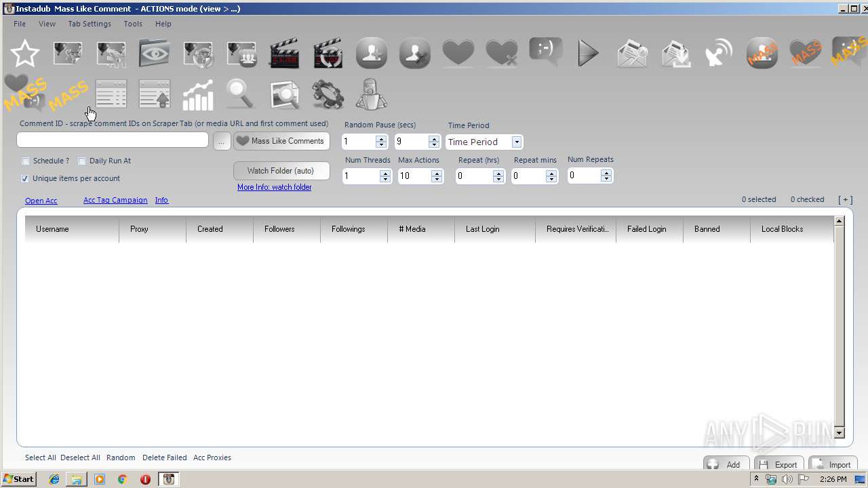868x488 pixels.
Task: Adjust the Repeat mins spinner
Action: tap(551, 176)
